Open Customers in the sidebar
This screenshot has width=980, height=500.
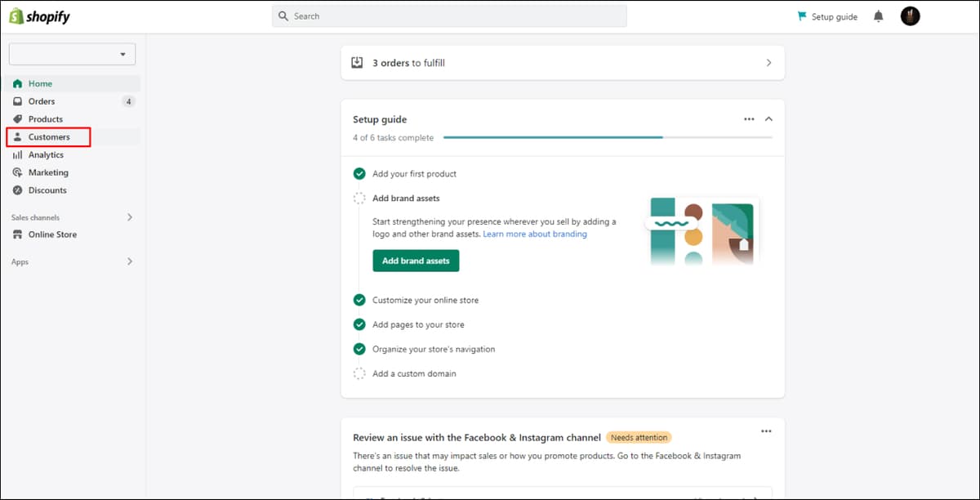click(48, 137)
